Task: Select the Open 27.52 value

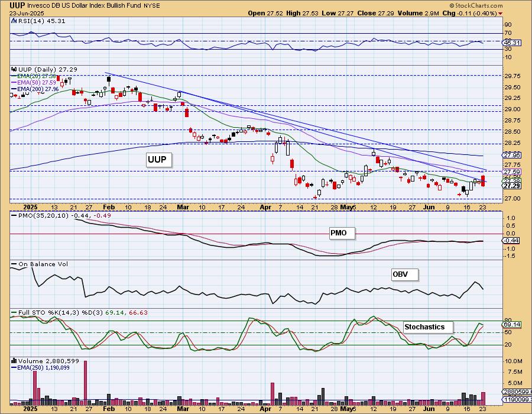Action: 265,13
